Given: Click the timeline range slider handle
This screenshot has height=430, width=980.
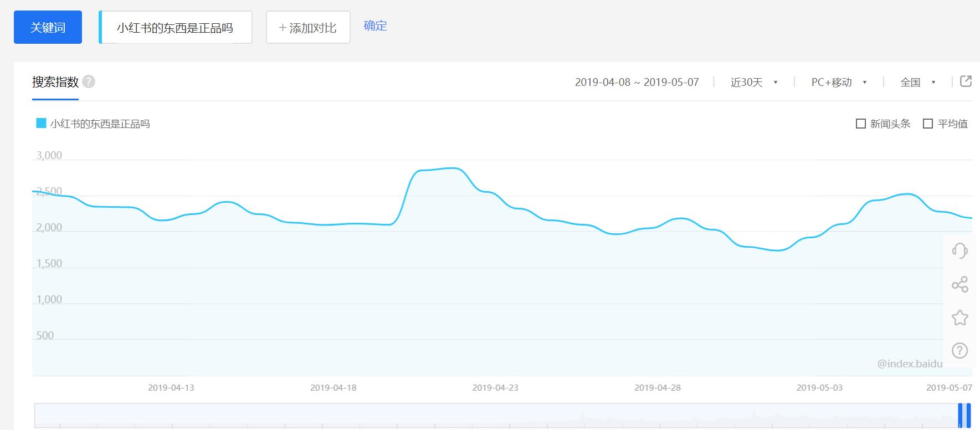Looking at the screenshot, I should tap(964, 415).
